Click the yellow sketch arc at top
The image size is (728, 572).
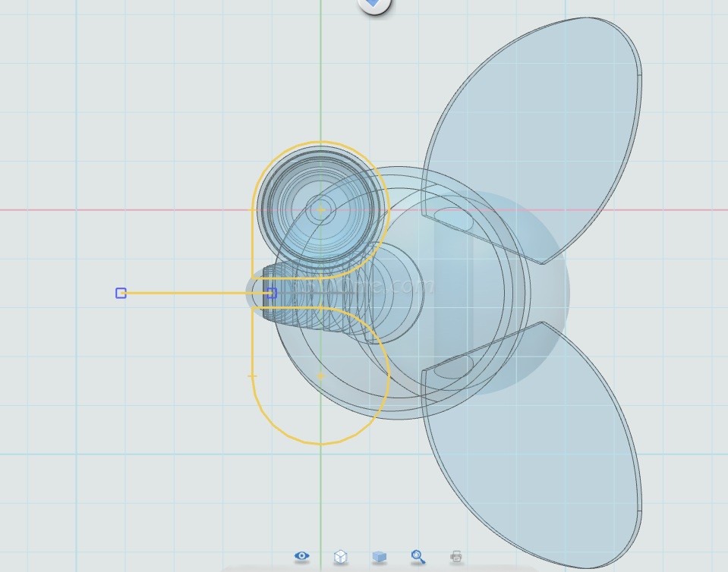click(x=321, y=143)
